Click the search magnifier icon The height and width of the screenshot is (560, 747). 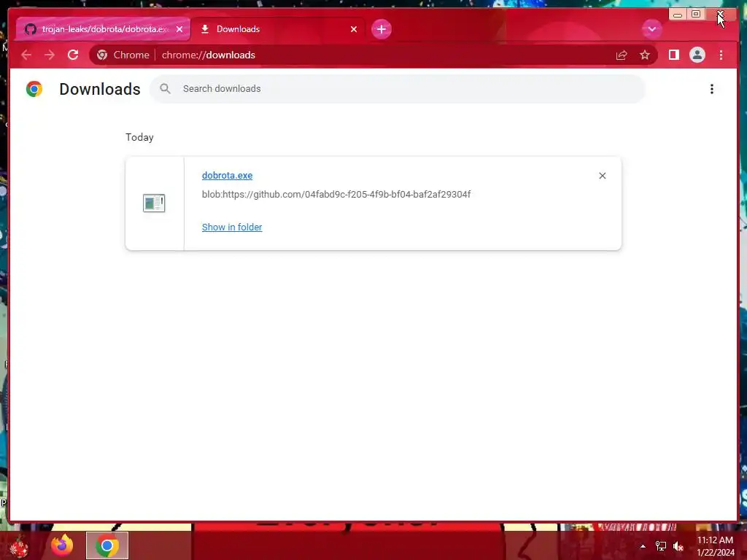(165, 88)
